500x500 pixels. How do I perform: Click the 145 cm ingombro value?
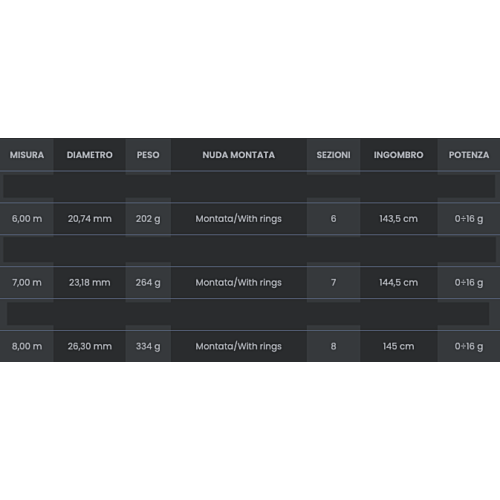pyautogui.click(x=399, y=346)
